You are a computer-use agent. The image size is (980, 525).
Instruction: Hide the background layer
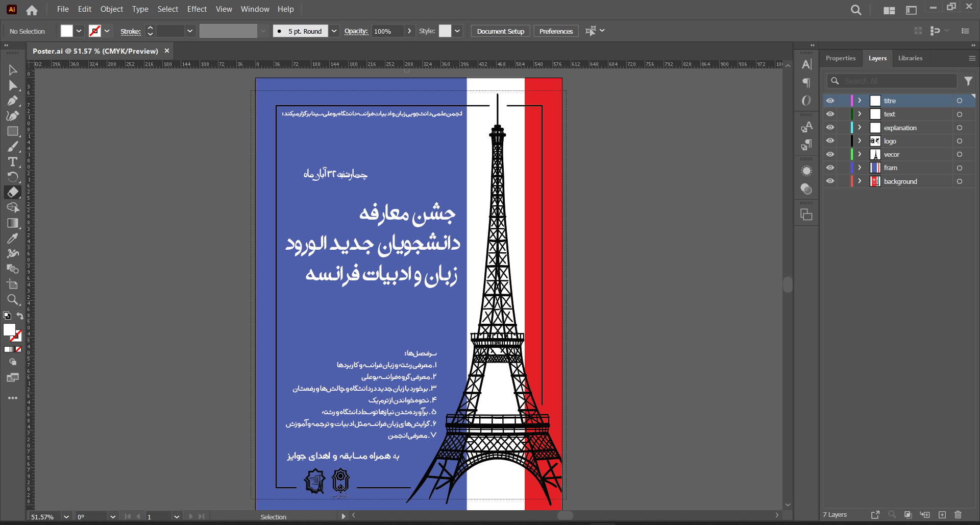click(x=830, y=181)
